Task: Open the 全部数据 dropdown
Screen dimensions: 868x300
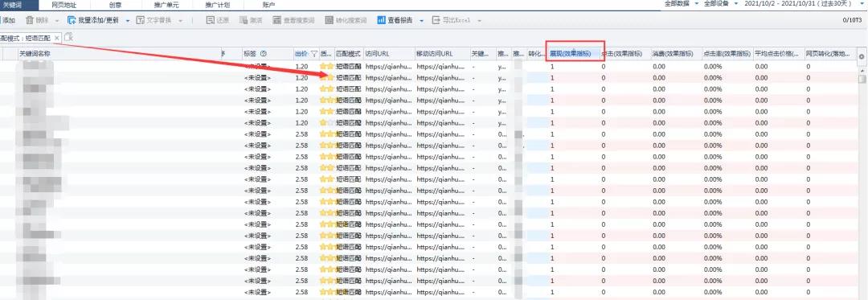Action: [681, 3]
